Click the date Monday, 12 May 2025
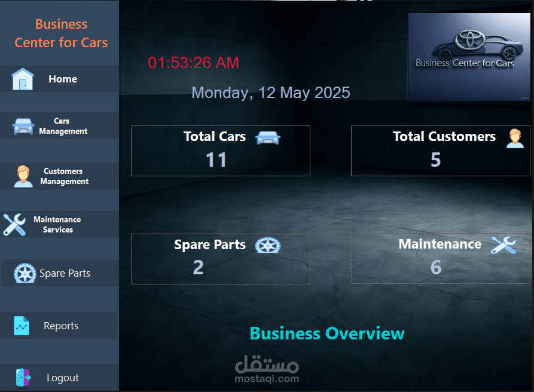 tap(271, 93)
